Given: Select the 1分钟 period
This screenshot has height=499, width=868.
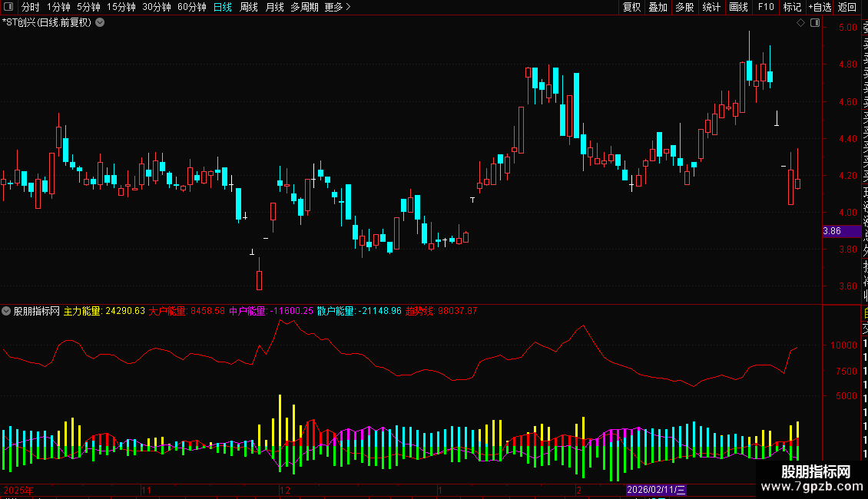Looking at the screenshot, I should pyautogui.click(x=58, y=7).
